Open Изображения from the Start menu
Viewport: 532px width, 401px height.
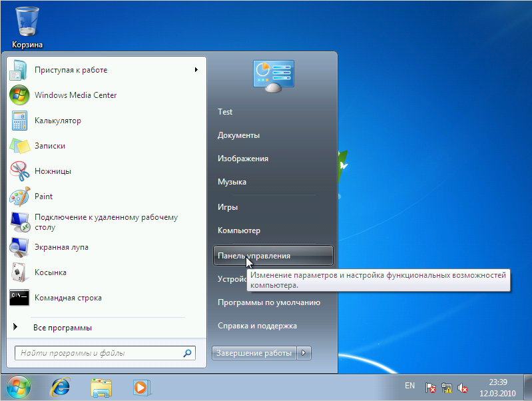point(243,159)
